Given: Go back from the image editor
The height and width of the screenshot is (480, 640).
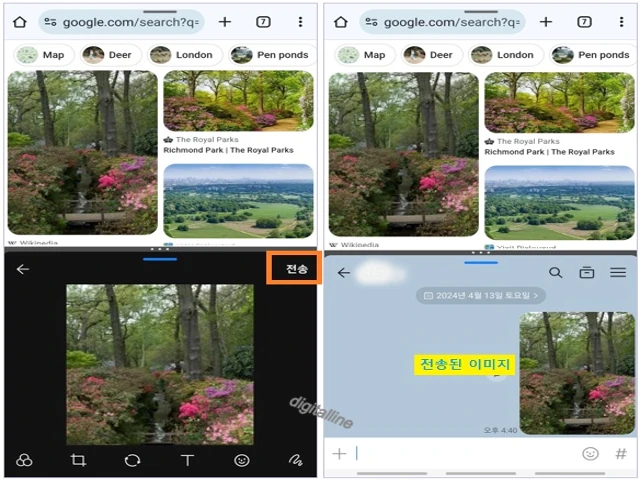Looking at the screenshot, I should (22, 269).
